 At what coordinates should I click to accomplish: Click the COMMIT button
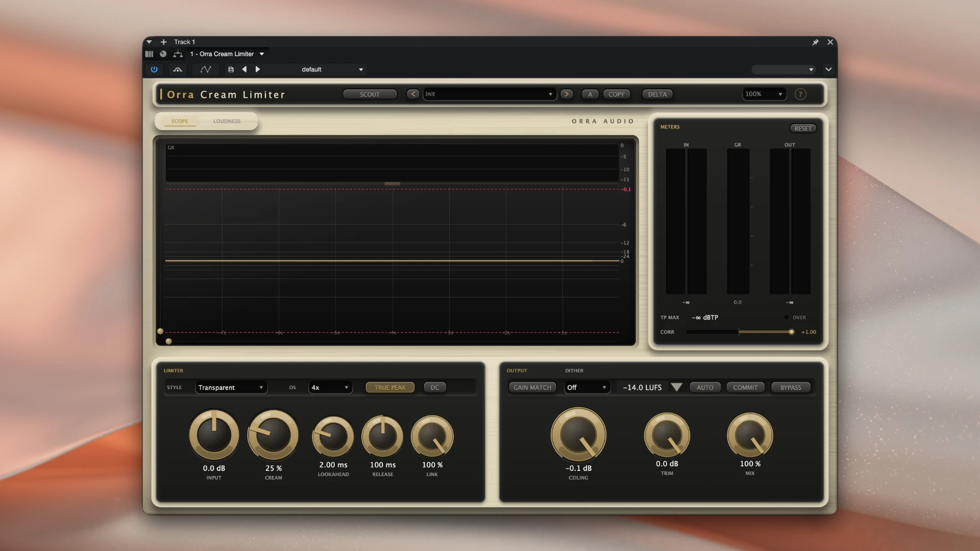[x=745, y=388]
